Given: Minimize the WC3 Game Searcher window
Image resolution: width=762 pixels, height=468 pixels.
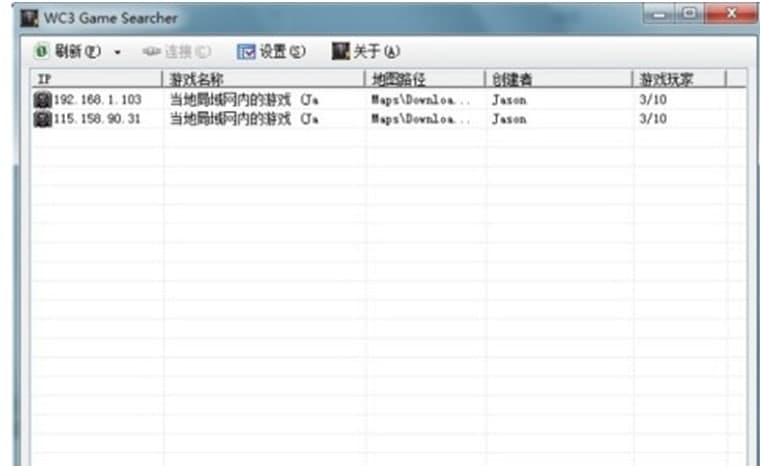Looking at the screenshot, I should pyautogui.click(x=659, y=14).
